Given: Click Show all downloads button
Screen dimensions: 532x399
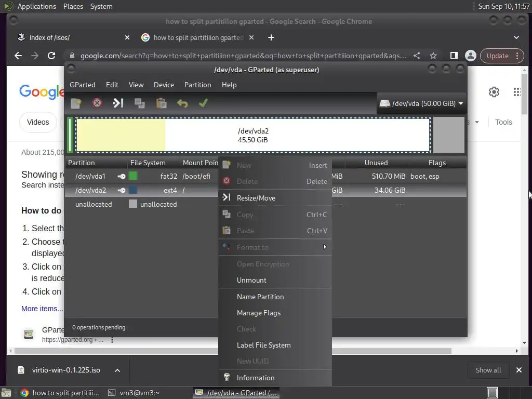Looking at the screenshot, I should pyautogui.click(x=488, y=370).
